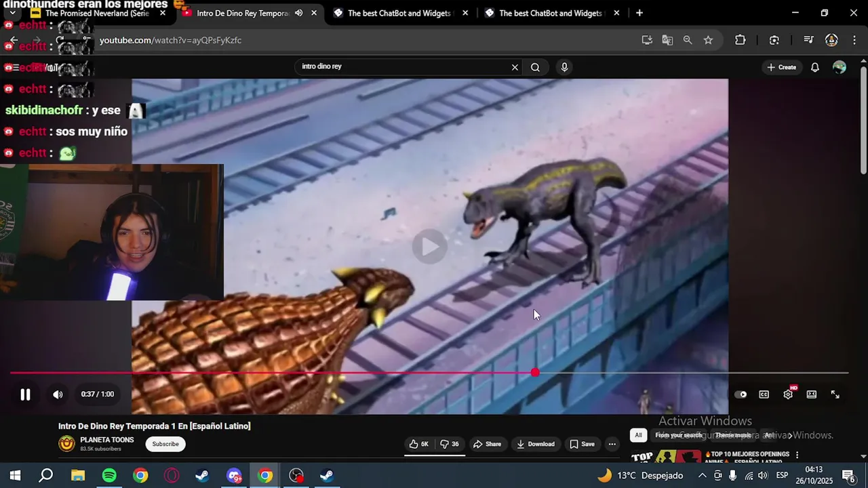Like the video with 6K likes
This screenshot has height=488, width=868.
[419, 444]
